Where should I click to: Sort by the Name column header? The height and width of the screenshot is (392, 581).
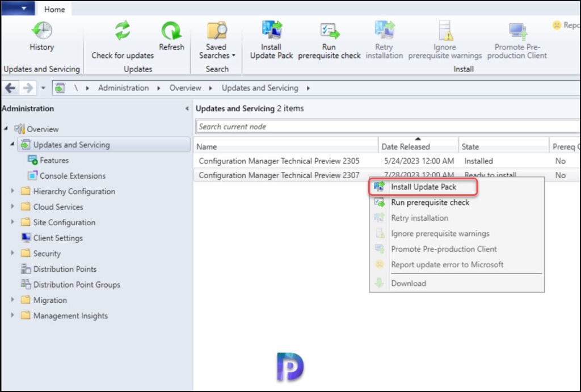pos(286,147)
